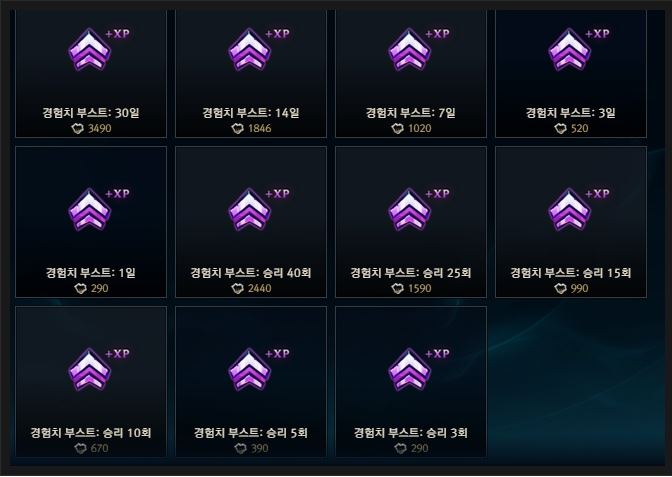Select the 990 RP price label
The image size is (672, 477).
[579, 288]
